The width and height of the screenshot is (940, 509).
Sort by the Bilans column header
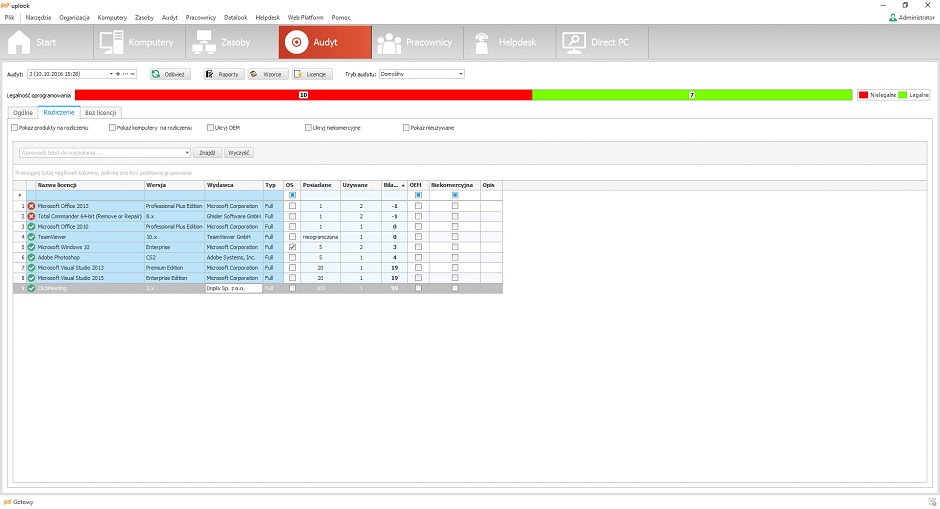click(394, 185)
